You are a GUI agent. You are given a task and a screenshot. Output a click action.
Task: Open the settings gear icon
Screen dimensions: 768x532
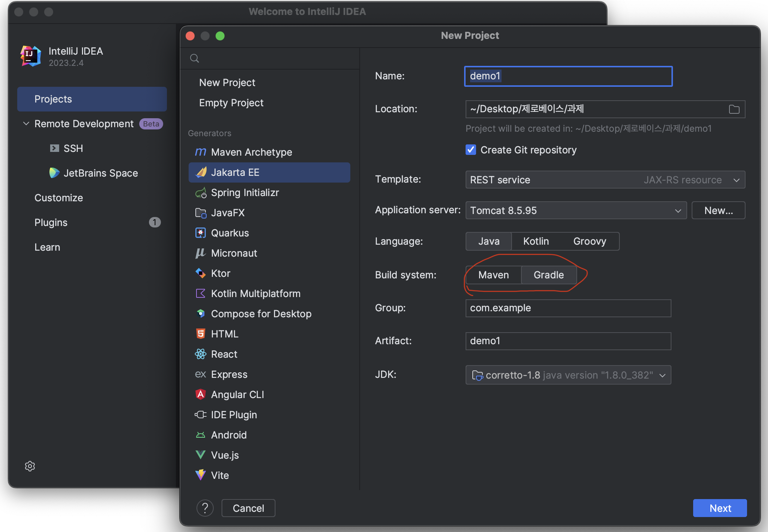click(x=30, y=466)
